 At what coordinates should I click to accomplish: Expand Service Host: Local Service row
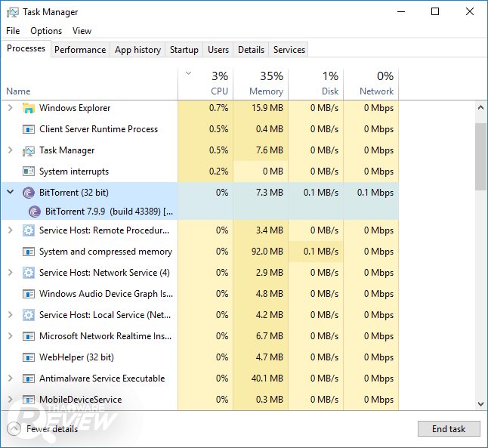(11, 315)
